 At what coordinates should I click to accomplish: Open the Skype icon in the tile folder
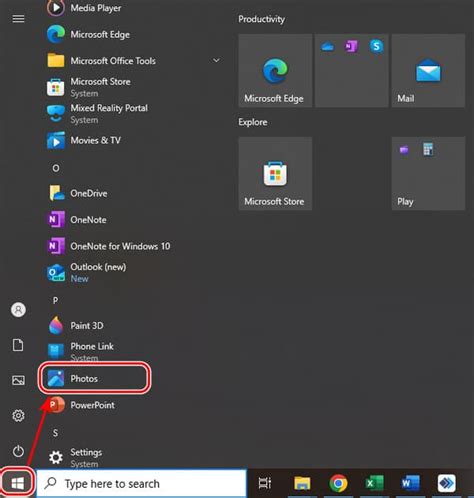(x=376, y=46)
